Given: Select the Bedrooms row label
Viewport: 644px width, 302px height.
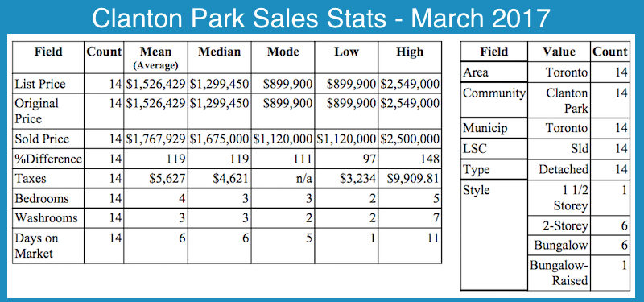Looking at the screenshot, I should tap(41, 198).
